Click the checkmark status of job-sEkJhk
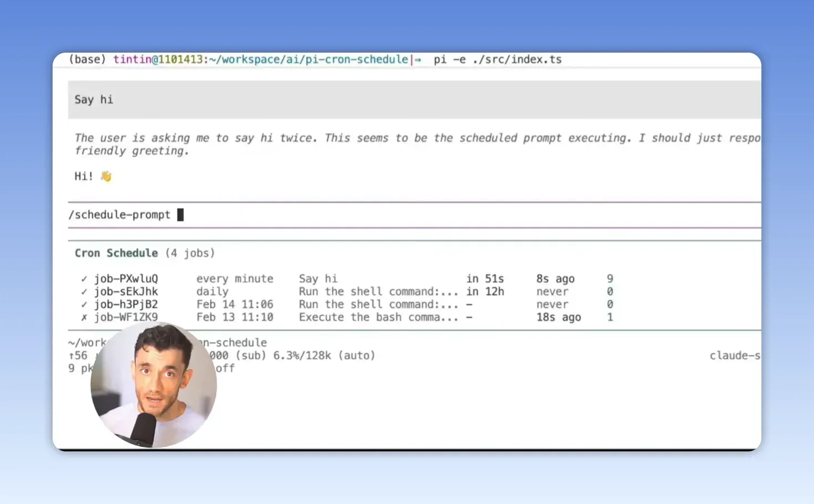Image resolution: width=814 pixels, height=504 pixels. coord(84,291)
